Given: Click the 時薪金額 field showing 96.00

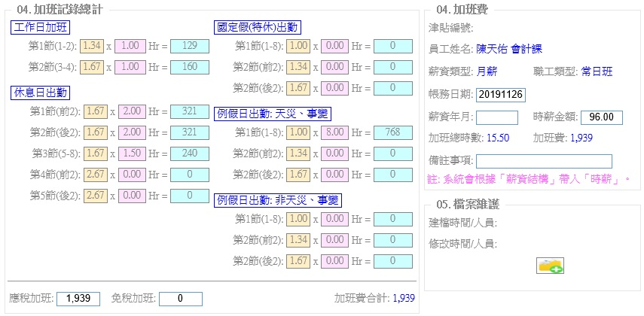Looking at the screenshot, I should click(601, 117).
